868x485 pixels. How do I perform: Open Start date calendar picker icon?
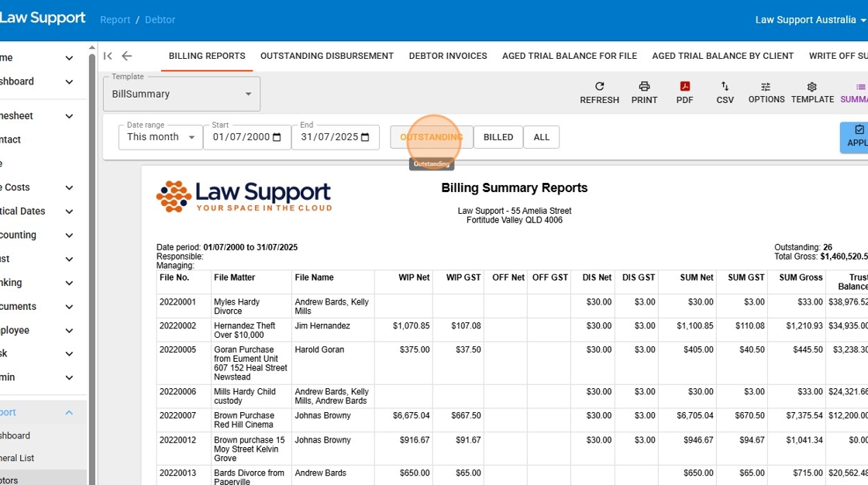(277, 137)
